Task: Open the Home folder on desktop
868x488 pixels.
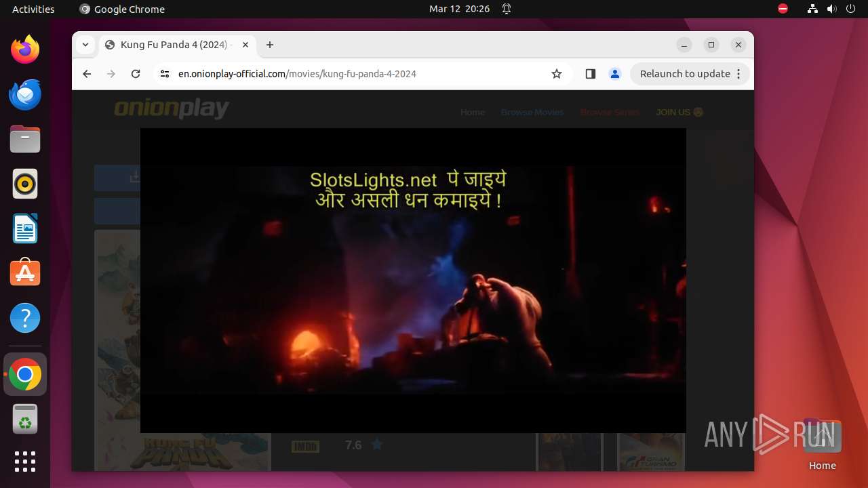Action: 822,444
